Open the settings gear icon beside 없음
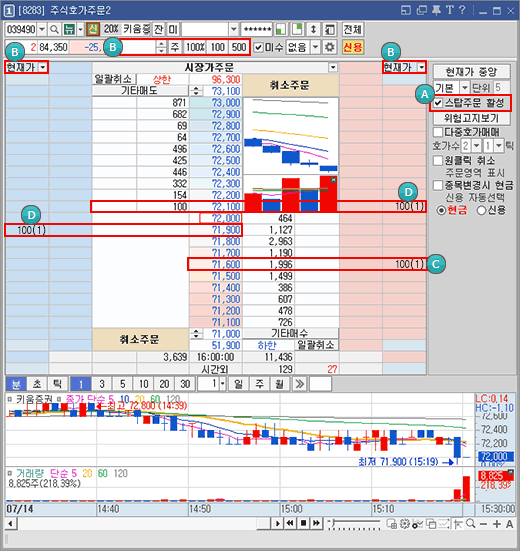 [x=329, y=47]
